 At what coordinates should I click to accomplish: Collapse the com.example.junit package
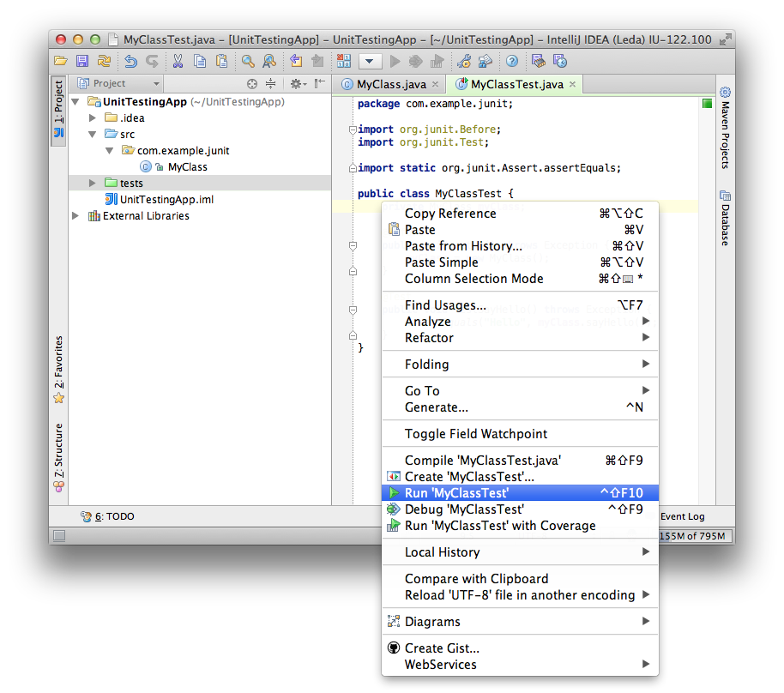(x=109, y=150)
